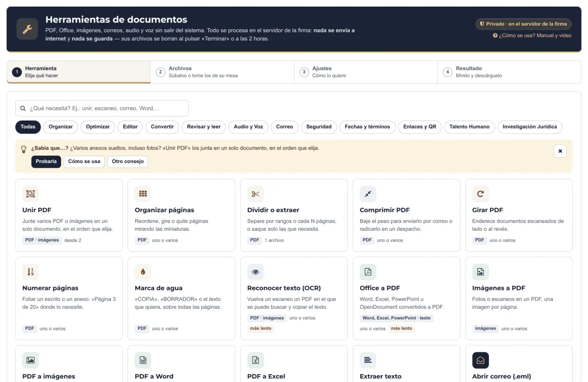Open ¿Cómo se usa? Manual y video link

[532, 35]
